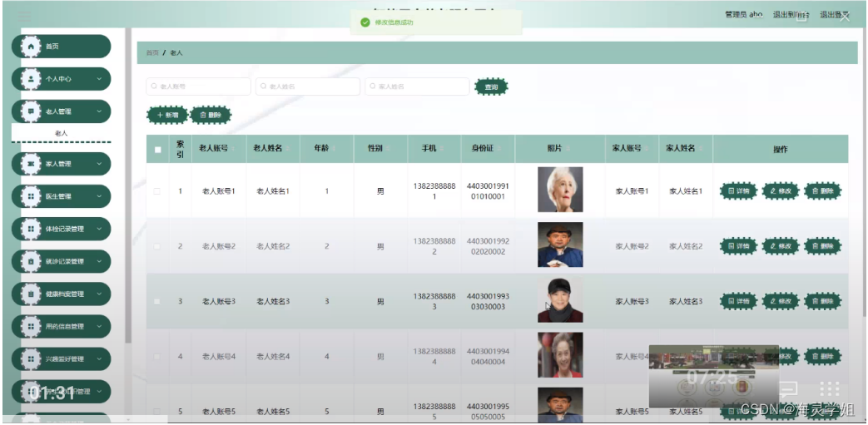Select the 老人 submenu item
This screenshot has height=425, width=868.
(x=61, y=133)
